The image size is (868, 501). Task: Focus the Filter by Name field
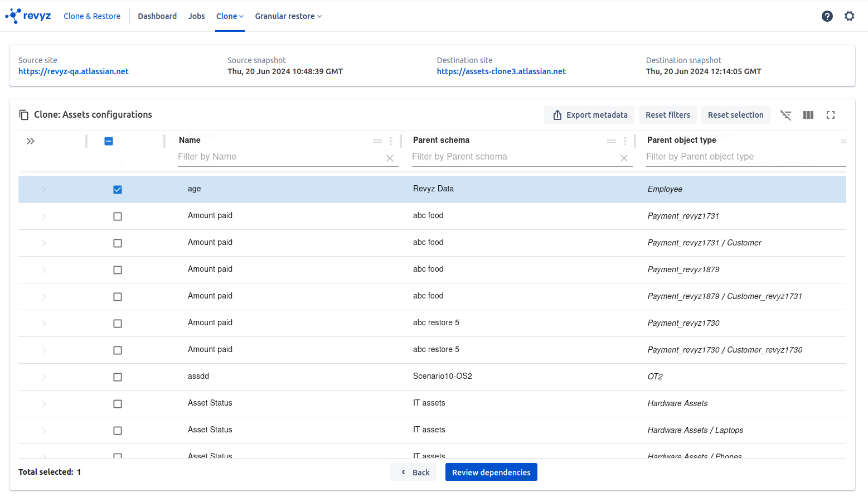click(x=280, y=157)
